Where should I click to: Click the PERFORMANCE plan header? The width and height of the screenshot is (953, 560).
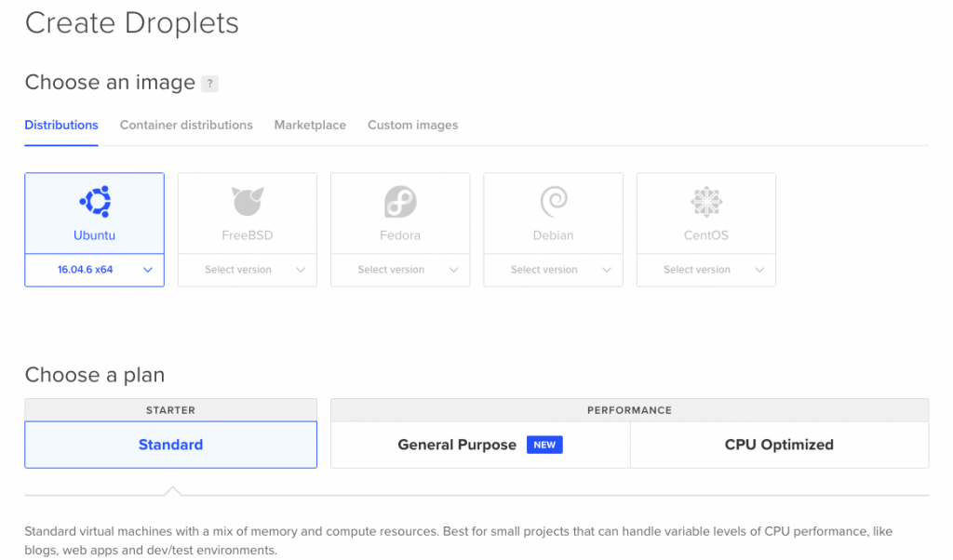[x=630, y=410]
